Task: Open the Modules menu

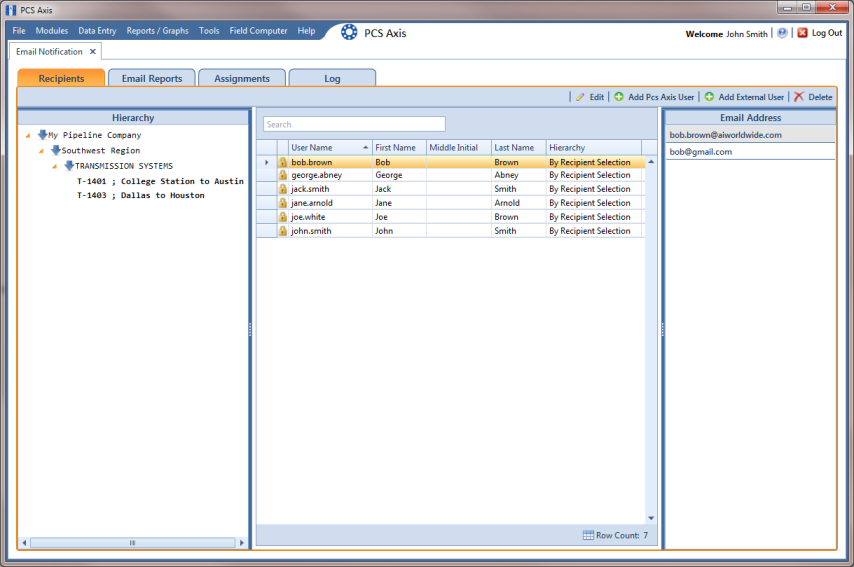Action: click(52, 31)
